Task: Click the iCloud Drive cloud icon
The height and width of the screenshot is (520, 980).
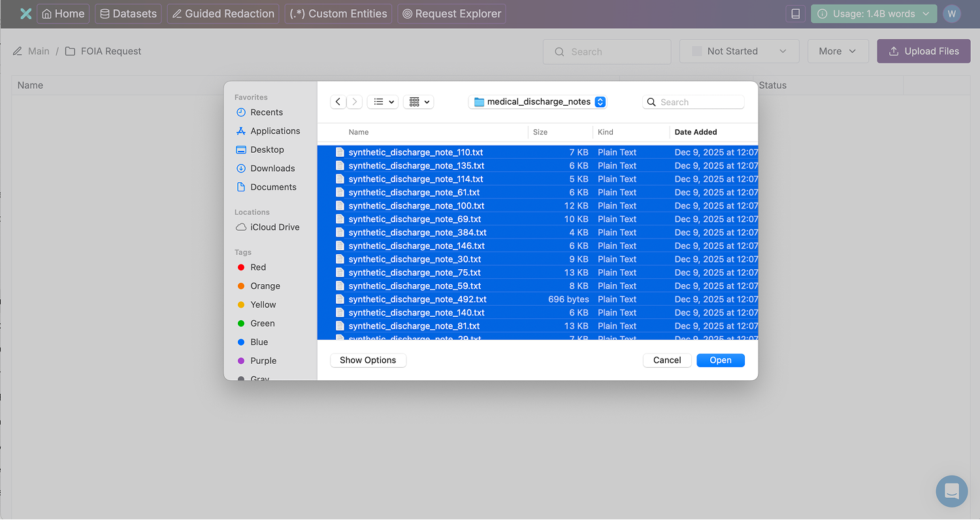Action: (241, 227)
